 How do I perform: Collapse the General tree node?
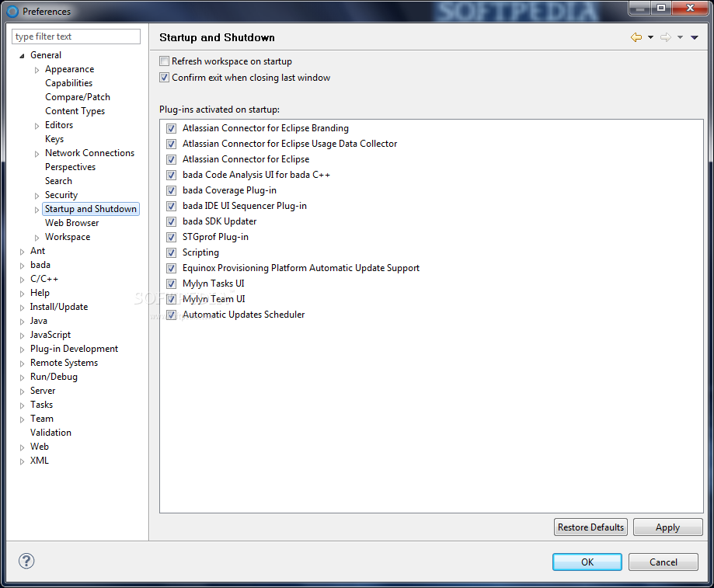tap(22, 55)
